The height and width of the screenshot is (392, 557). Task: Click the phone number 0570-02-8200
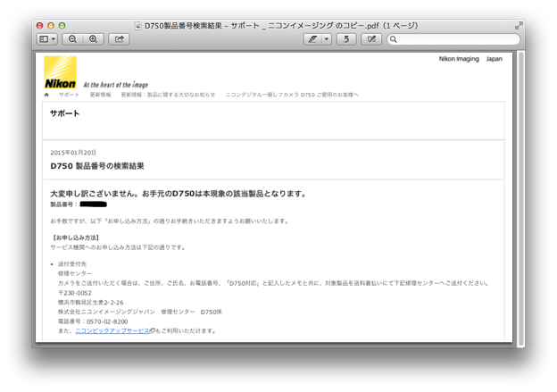[107, 321]
